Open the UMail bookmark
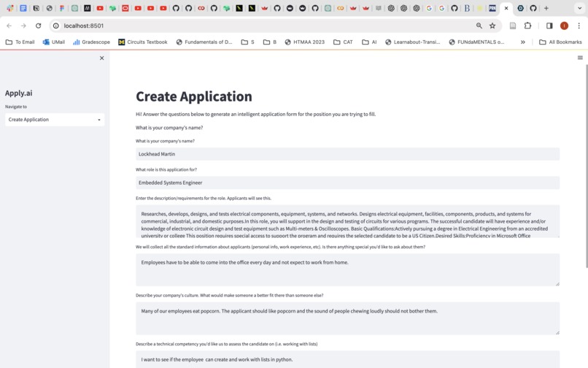The height and width of the screenshot is (368, 588). [x=54, y=42]
